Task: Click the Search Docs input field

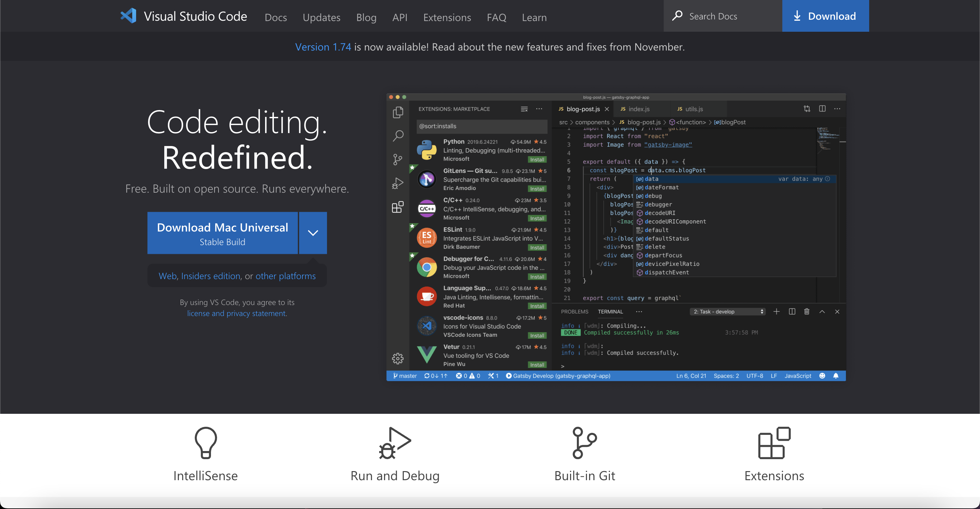Action: tap(723, 16)
